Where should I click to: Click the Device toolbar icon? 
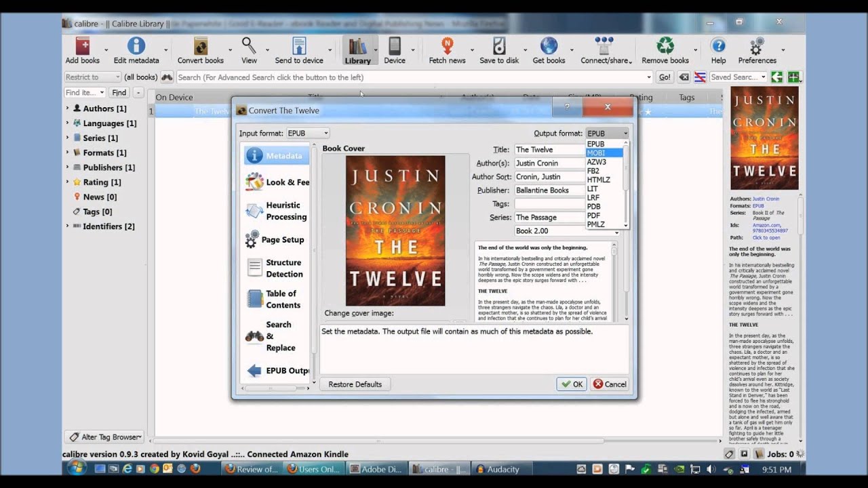click(x=395, y=46)
